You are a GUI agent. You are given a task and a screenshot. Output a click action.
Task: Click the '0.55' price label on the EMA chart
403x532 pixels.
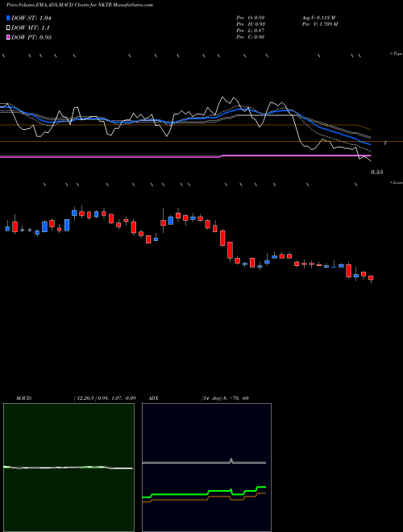tap(377, 172)
